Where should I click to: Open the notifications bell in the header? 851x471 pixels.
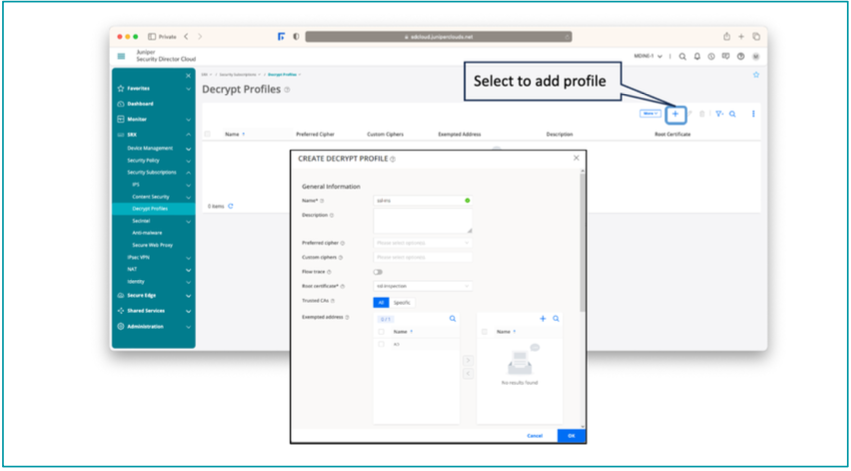tap(697, 56)
